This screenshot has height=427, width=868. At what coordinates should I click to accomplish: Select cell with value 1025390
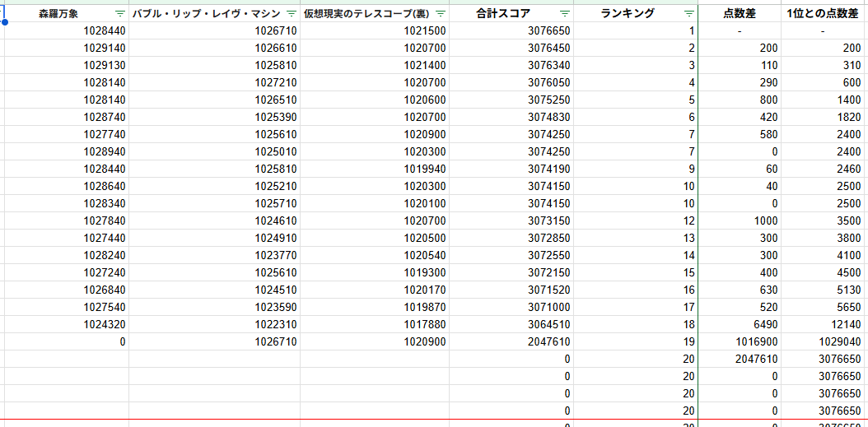tap(215, 117)
